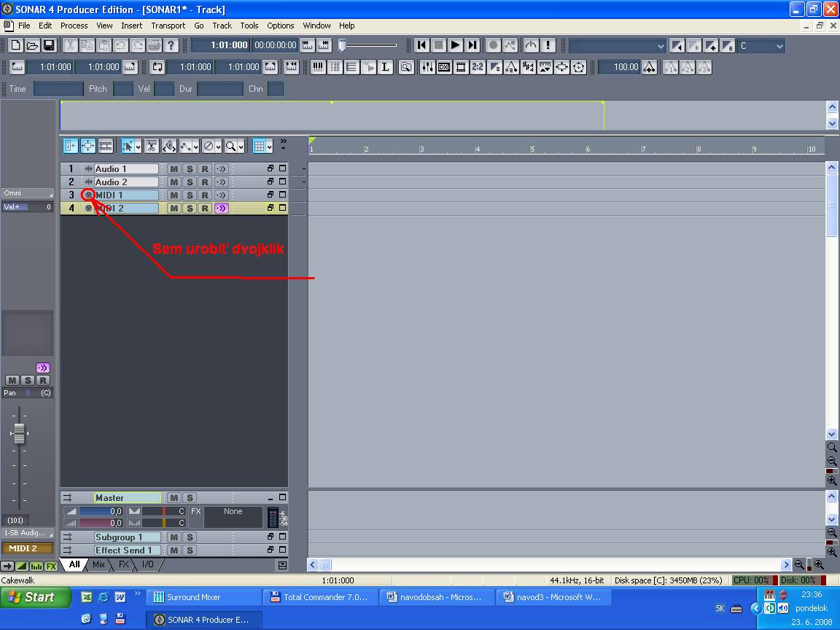Jump transport to the end

(x=472, y=45)
